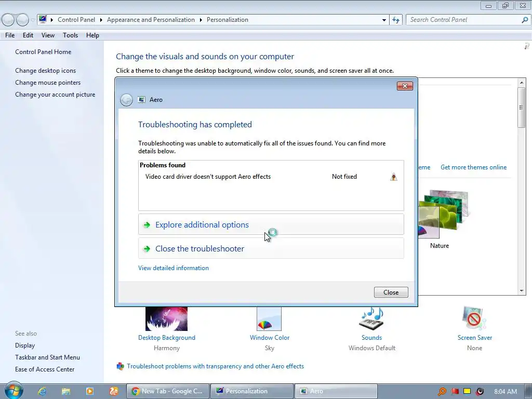Click the Aero title icon in dialog header

point(141,100)
